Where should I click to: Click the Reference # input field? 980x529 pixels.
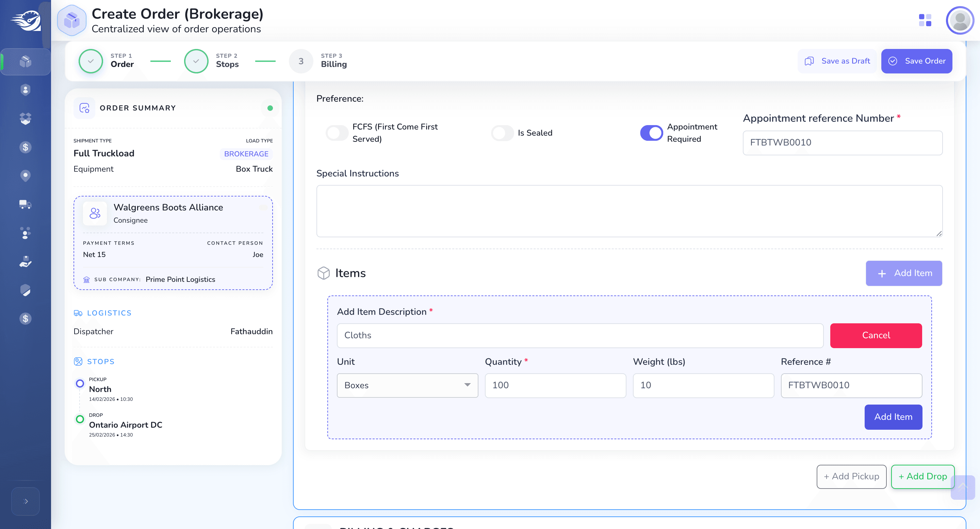pyautogui.click(x=851, y=385)
